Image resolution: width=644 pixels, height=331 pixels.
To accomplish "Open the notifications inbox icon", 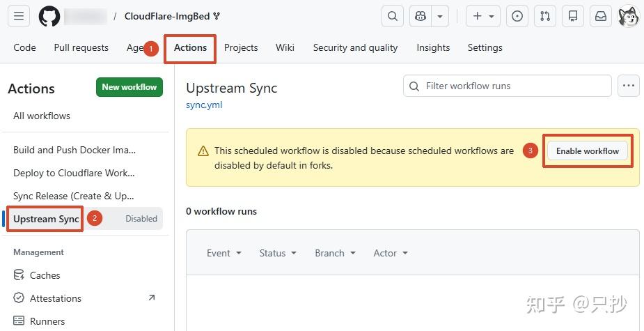I will (601, 17).
